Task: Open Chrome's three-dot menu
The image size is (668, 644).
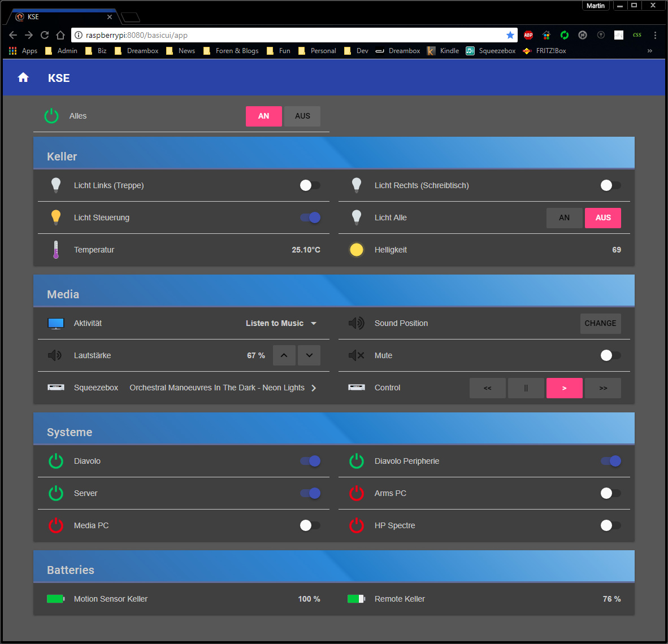Action: tap(655, 35)
